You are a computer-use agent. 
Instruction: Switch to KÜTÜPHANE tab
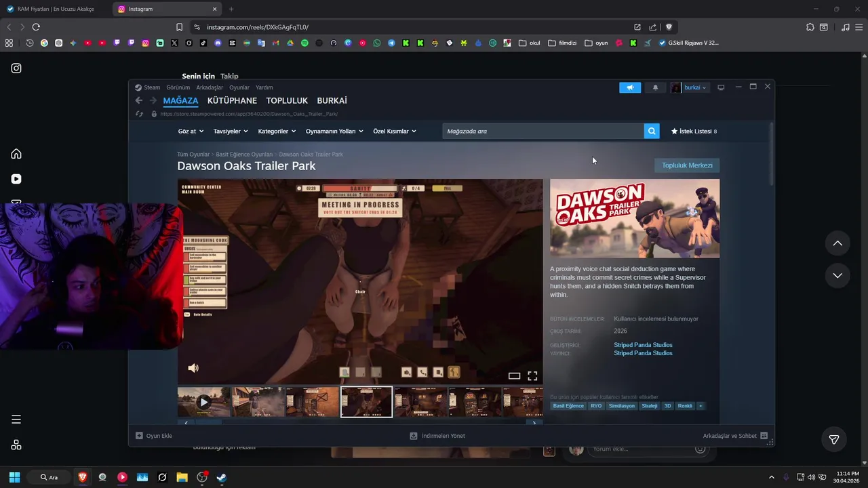point(232,100)
